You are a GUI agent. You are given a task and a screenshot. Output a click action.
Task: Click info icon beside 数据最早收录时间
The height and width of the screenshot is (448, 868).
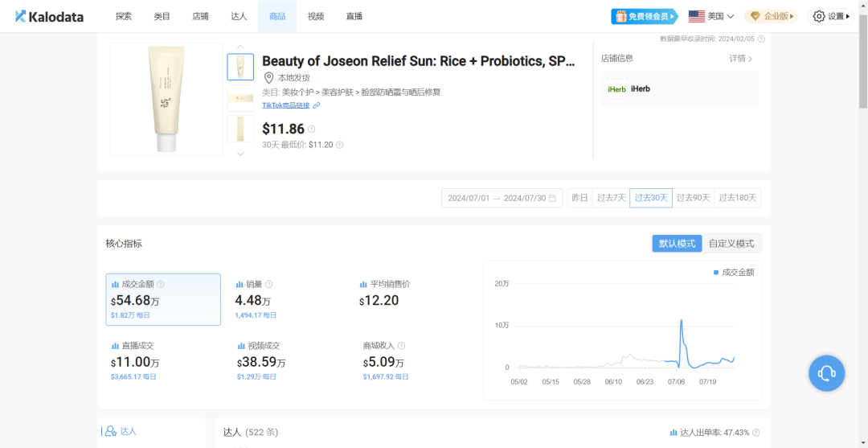[761, 39]
